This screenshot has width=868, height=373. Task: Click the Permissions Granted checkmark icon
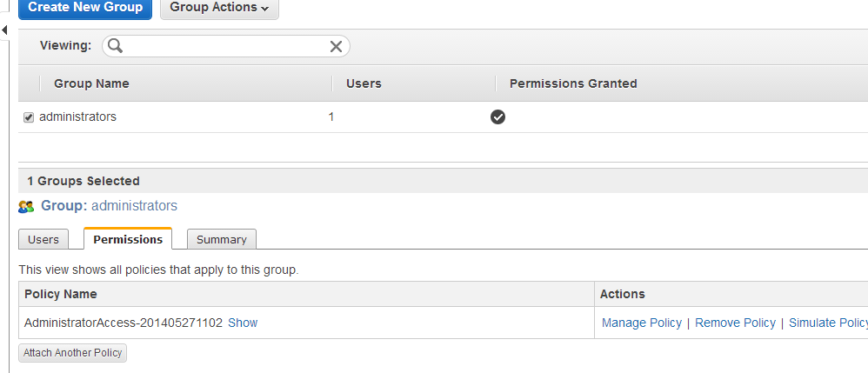(497, 117)
